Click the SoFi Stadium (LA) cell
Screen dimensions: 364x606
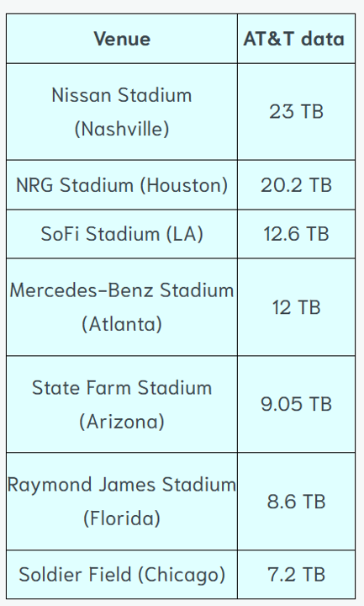122,234
